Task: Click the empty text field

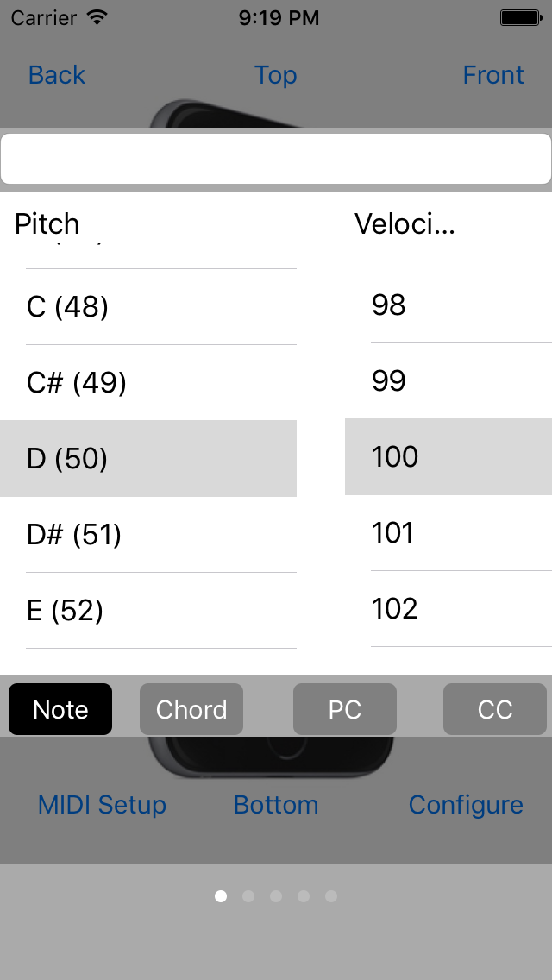Action: click(x=276, y=159)
